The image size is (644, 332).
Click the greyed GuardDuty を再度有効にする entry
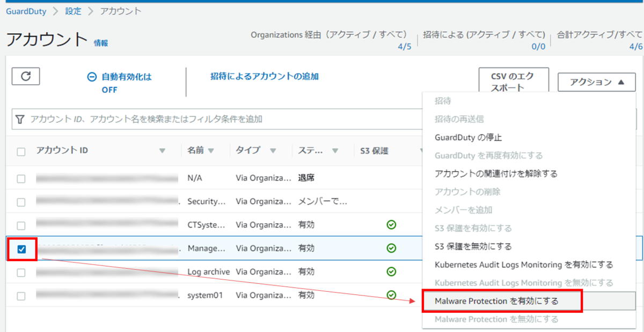point(488,156)
